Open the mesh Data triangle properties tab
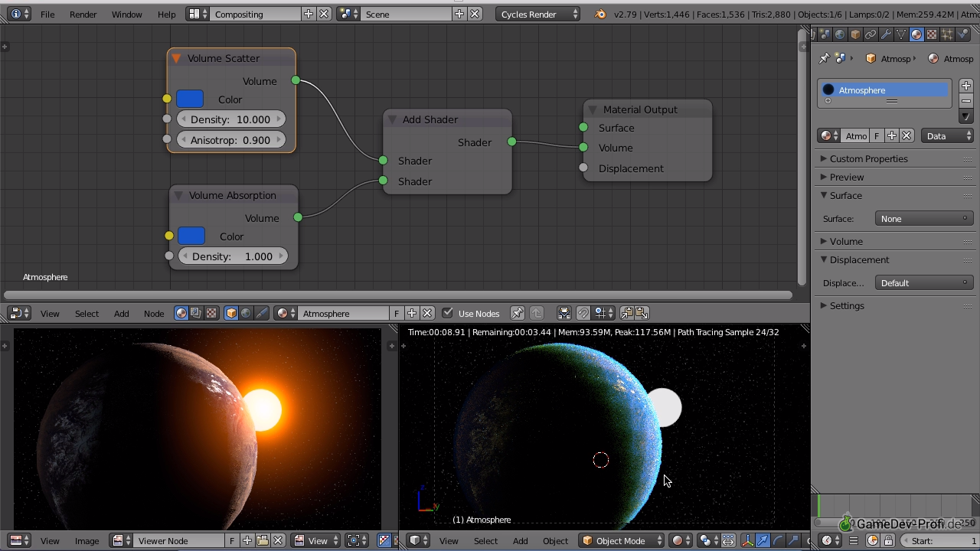The width and height of the screenshot is (980, 551). click(x=901, y=34)
